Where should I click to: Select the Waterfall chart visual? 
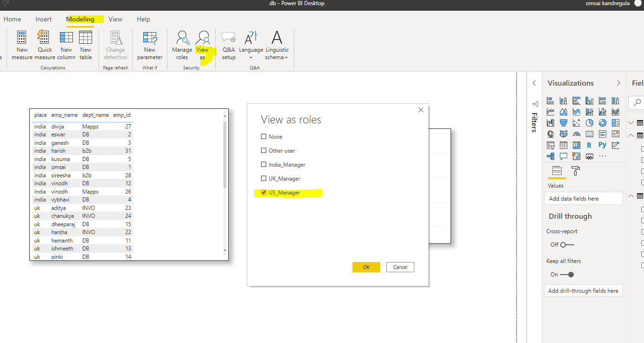551,123
